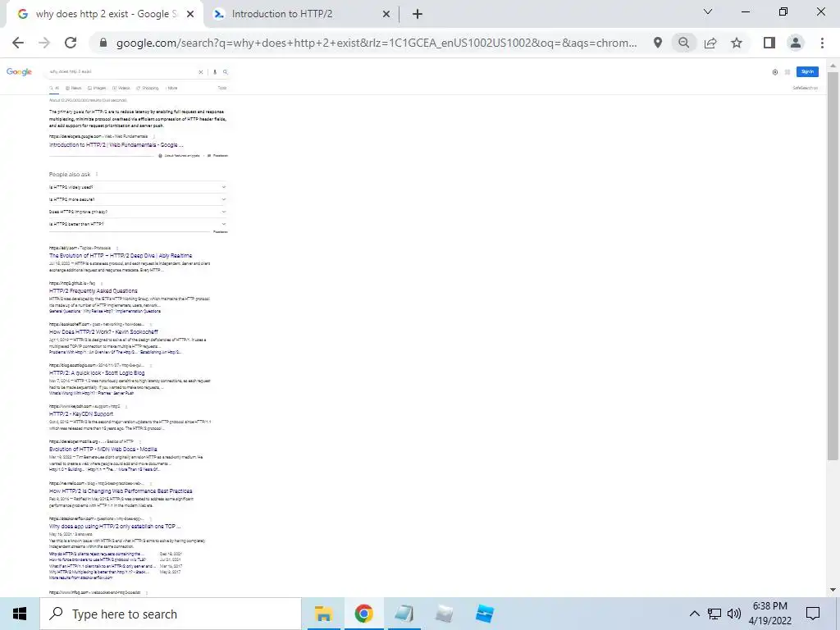Open the volume tray icon
The height and width of the screenshot is (630, 840).
pos(734,614)
